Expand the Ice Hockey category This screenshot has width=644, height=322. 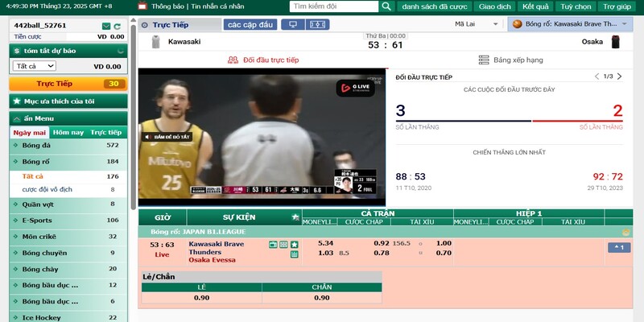tap(68, 317)
